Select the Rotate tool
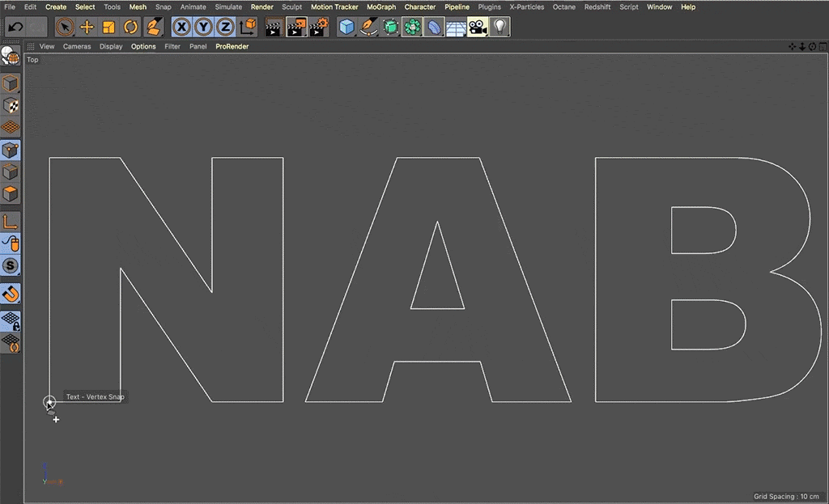This screenshot has height=504, width=829. click(x=130, y=27)
